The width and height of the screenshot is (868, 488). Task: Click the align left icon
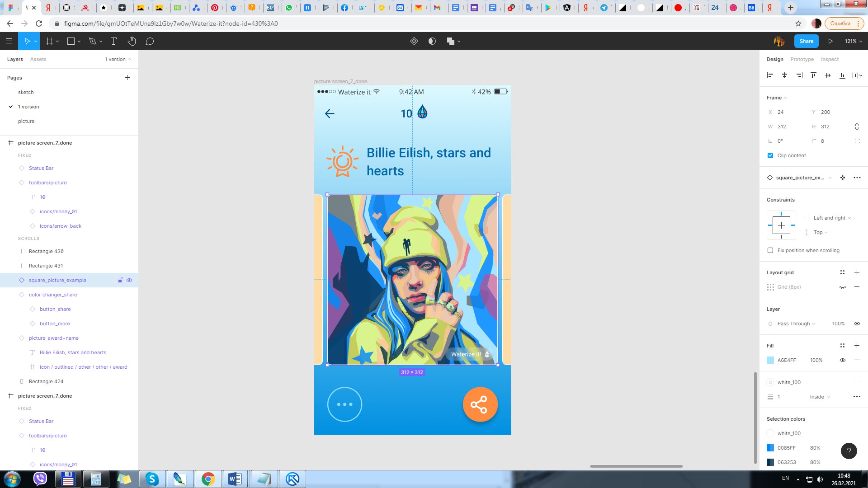[x=770, y=75]
